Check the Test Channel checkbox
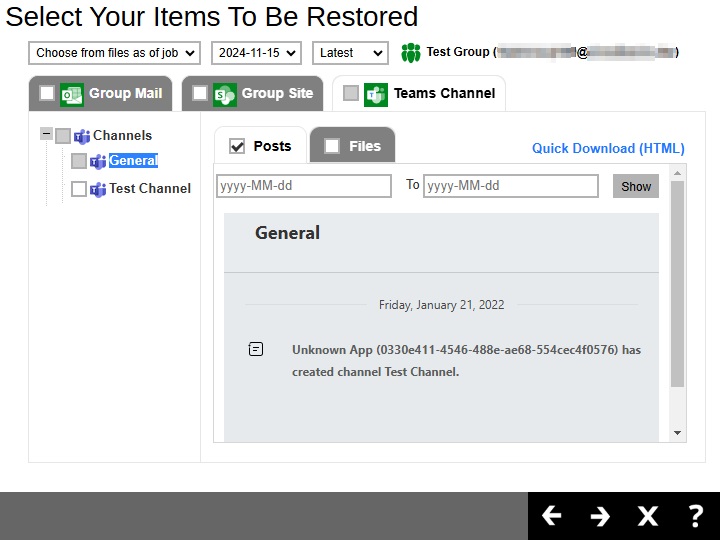Viewport: 720px width, 540px height. (x=79, y=189)
